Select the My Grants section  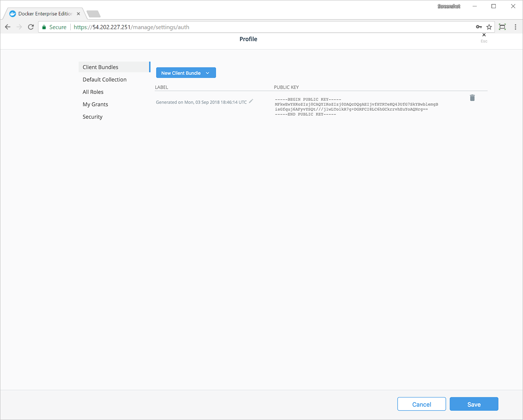(95, 104)
